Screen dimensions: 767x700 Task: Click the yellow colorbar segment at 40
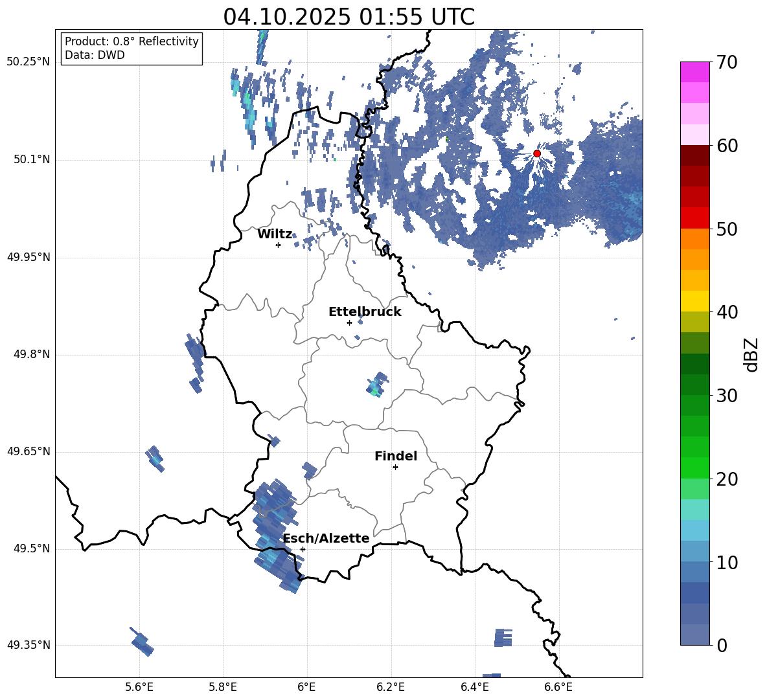(694, 301)
